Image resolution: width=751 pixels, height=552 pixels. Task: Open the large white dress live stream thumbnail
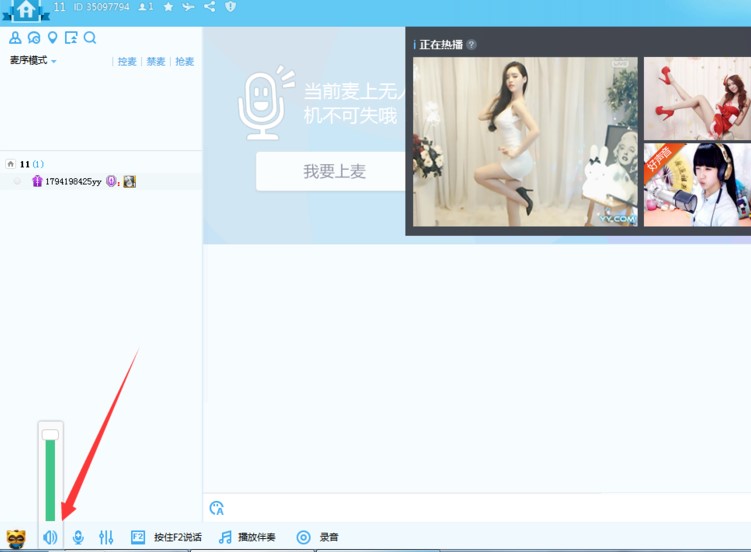525,142
